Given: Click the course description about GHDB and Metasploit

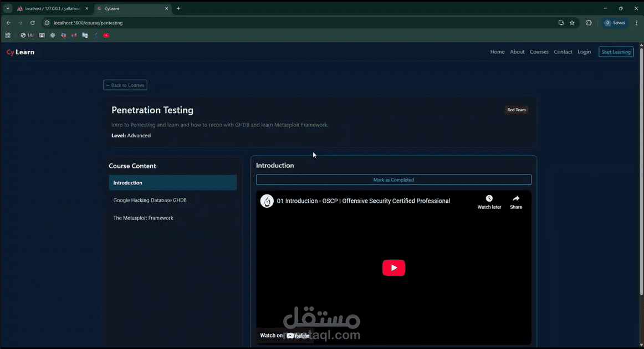Looking at the screenshot, I should (219, 125).
